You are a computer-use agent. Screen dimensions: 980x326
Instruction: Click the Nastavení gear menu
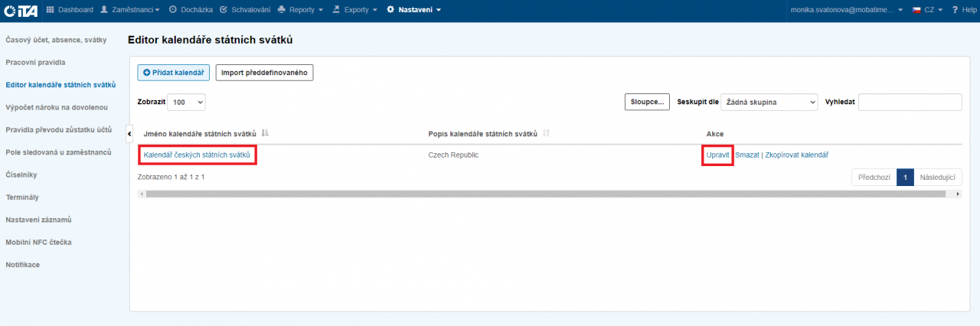[x=414, y=10]
